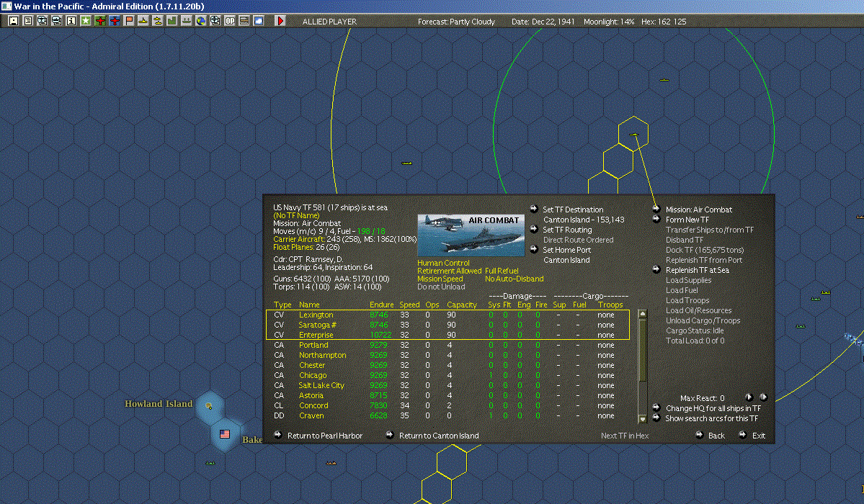Increase Max React by one step arrow
The height and width of the screenshot is (504, 864).
[749, 397]
